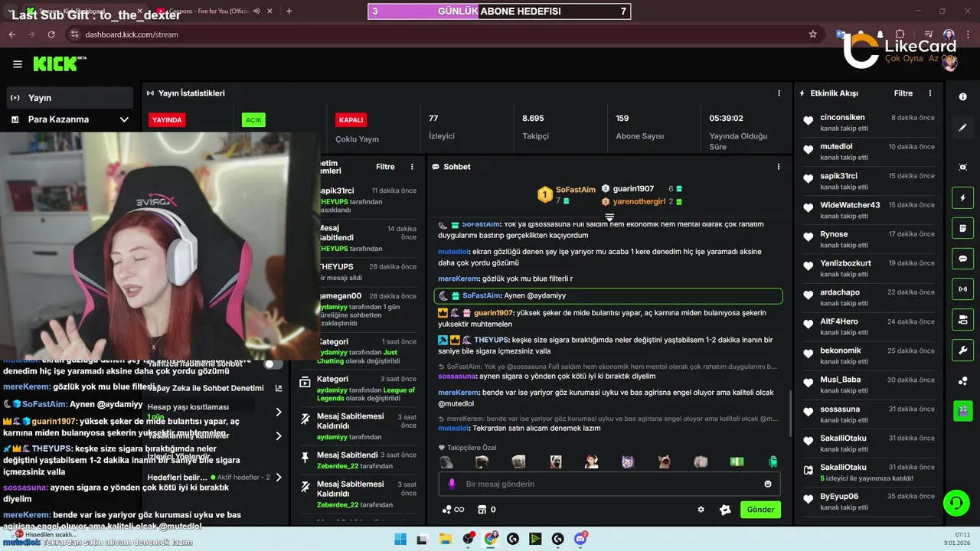
Task: Toggle the notes widget in the right toolbar
Action: [x=962, y=228]
